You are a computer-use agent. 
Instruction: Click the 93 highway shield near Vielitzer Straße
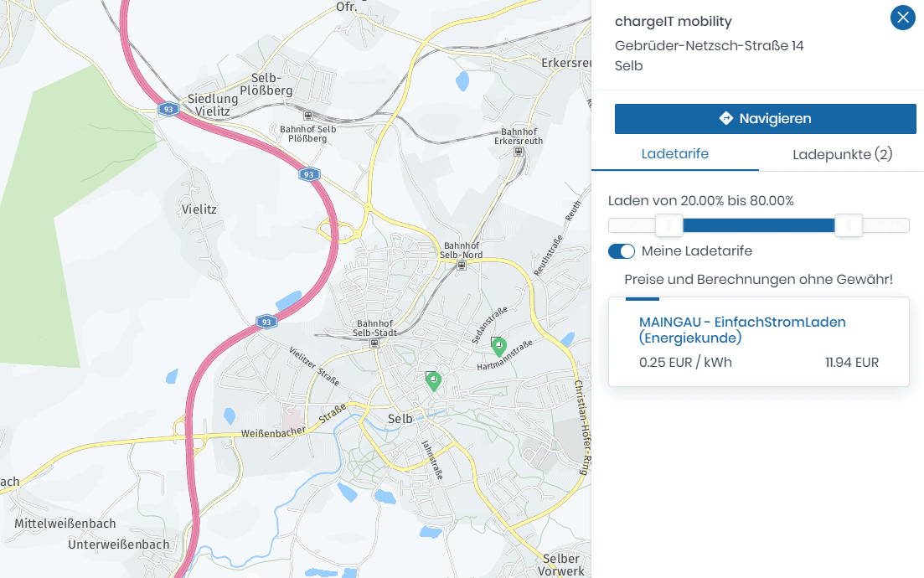[x=266, y=322]
